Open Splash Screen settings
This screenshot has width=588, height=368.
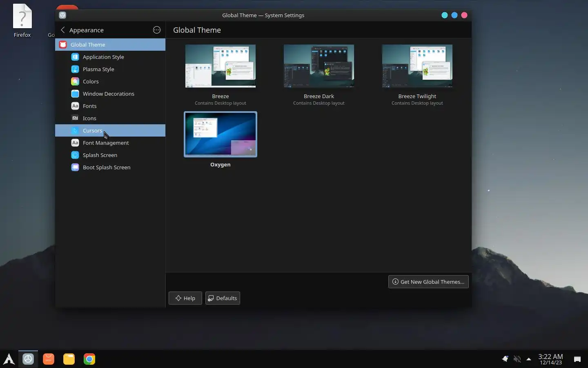[110, 155]
